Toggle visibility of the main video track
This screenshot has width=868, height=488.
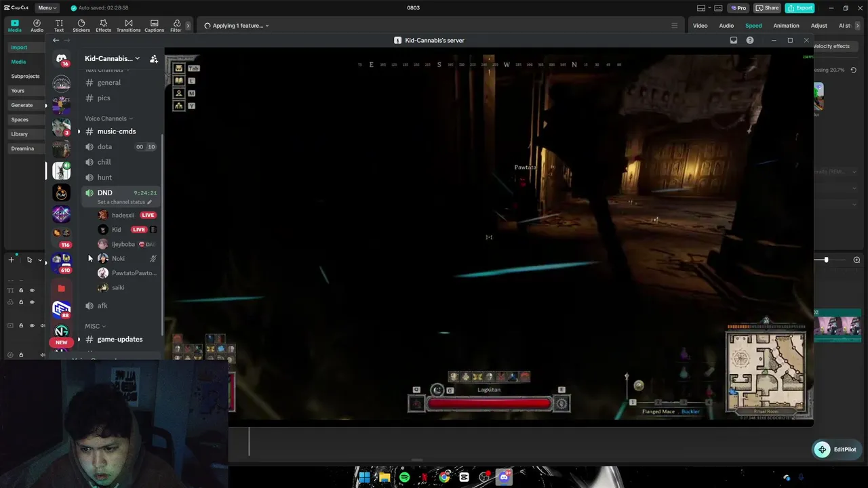tap(32, 325)
